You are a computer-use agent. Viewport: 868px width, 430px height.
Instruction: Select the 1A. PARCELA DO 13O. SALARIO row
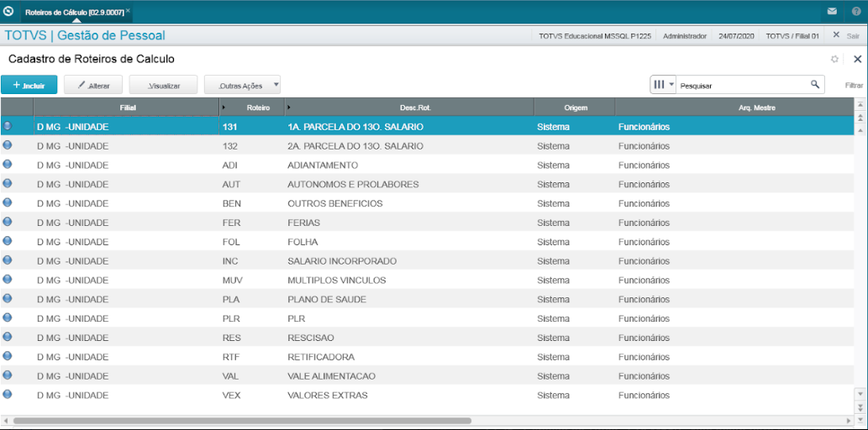(x=427, y=127)
